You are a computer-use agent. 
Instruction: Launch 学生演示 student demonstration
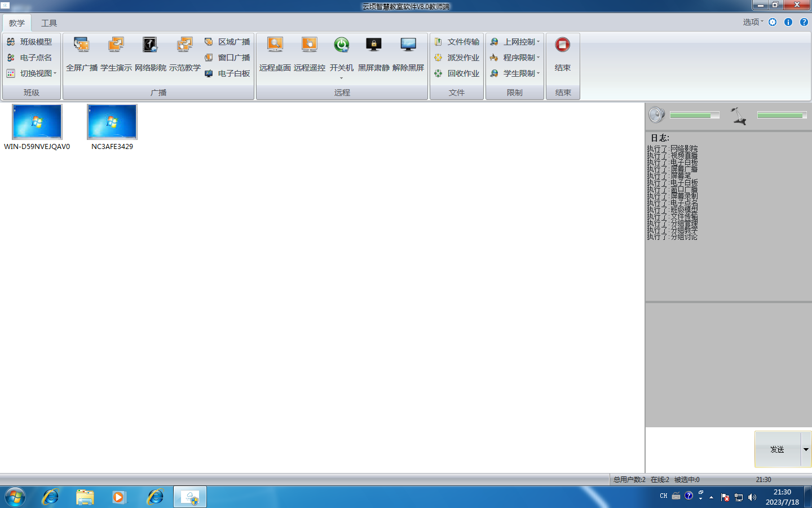coord(116,54)
